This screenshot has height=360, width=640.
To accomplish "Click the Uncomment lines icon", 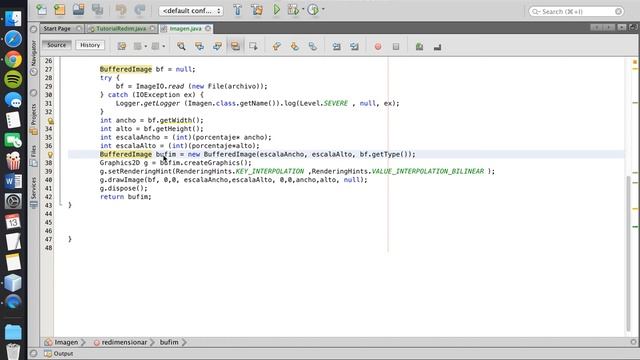I will 437,47.
